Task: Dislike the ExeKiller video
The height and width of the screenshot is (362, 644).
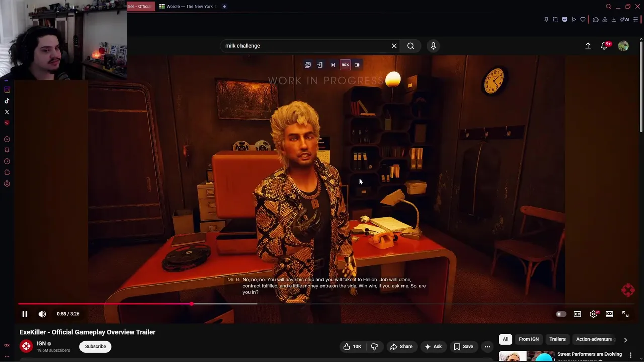Action: pos(374,346)
